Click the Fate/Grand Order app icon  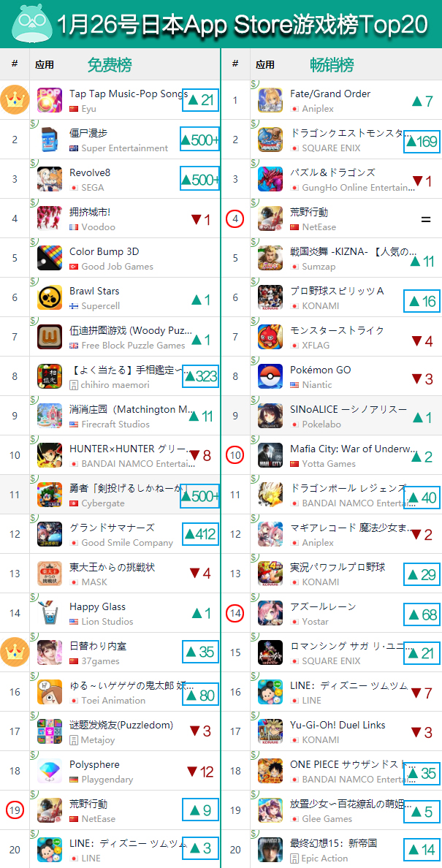[270, 100]
